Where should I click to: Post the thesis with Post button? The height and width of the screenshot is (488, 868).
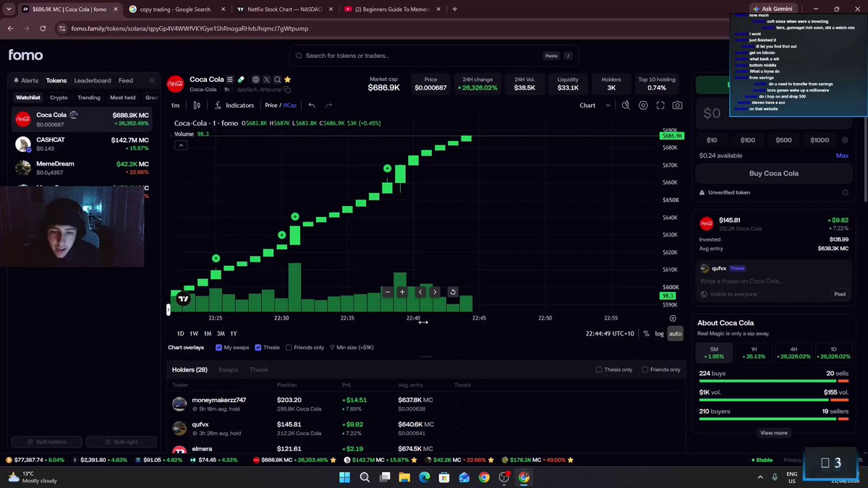(x=840, y=294)
